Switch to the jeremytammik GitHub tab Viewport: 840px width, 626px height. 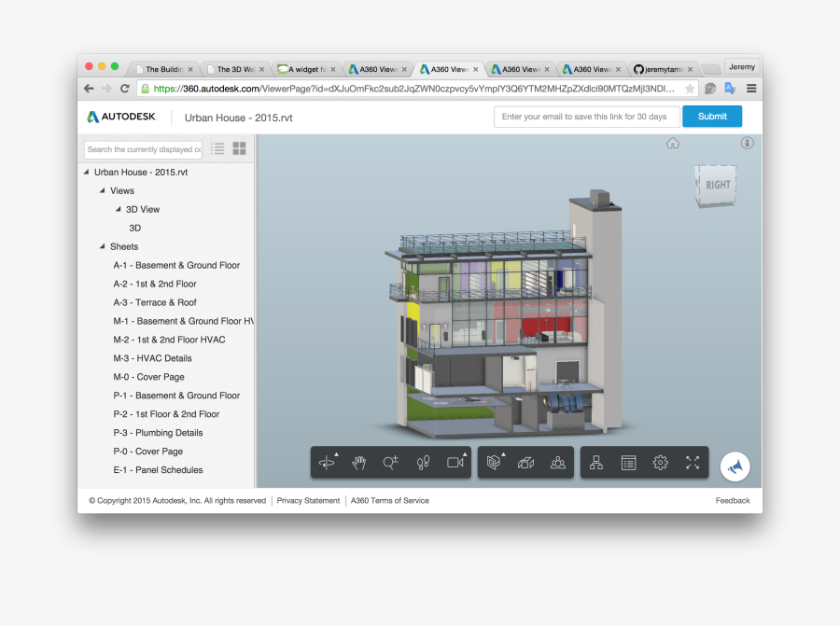(664, 69)
